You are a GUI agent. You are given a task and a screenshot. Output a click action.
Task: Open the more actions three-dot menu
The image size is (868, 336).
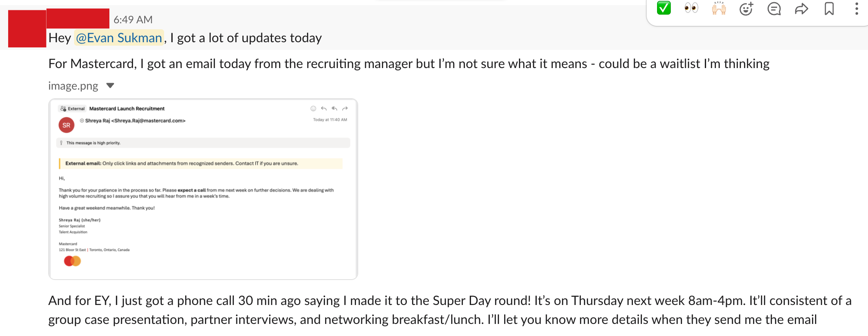pyautogui.click(x=856, y=9)
